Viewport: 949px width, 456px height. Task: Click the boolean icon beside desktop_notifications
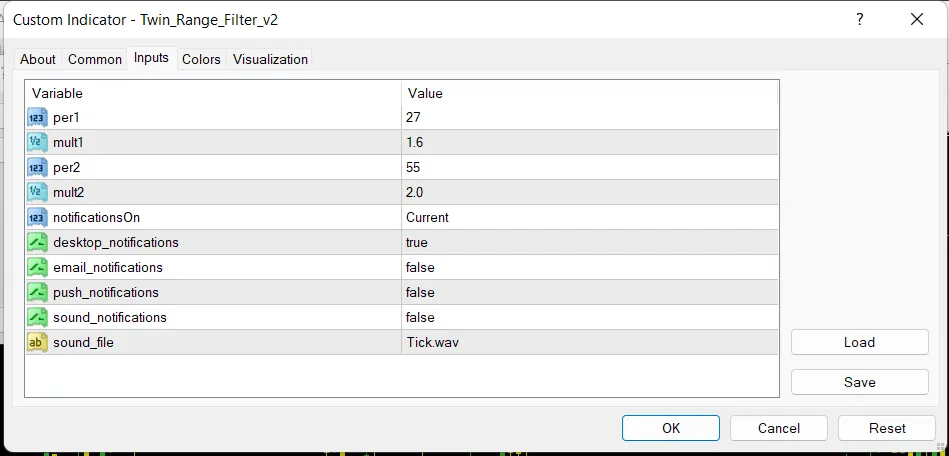38,242
